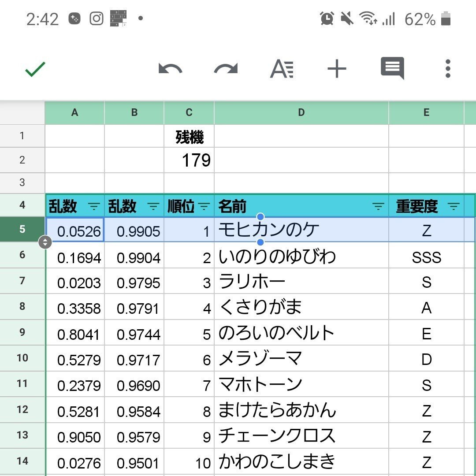
Task: Tap the 残機 label cell
Action: pyautogui.click(x=189, y=137)
